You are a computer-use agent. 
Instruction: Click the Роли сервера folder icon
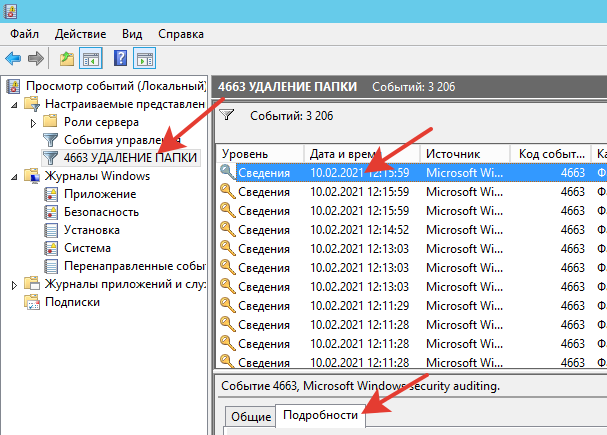point(50,121)
